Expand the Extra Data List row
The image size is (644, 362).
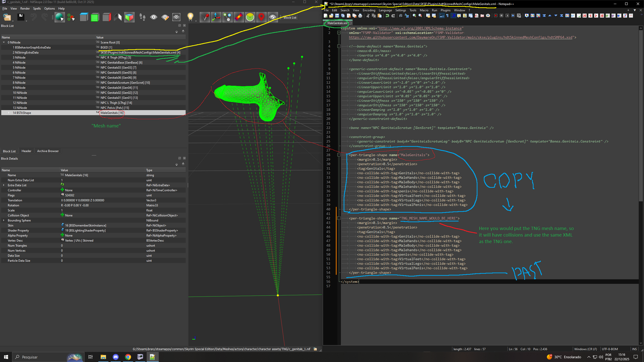[4, 185]
